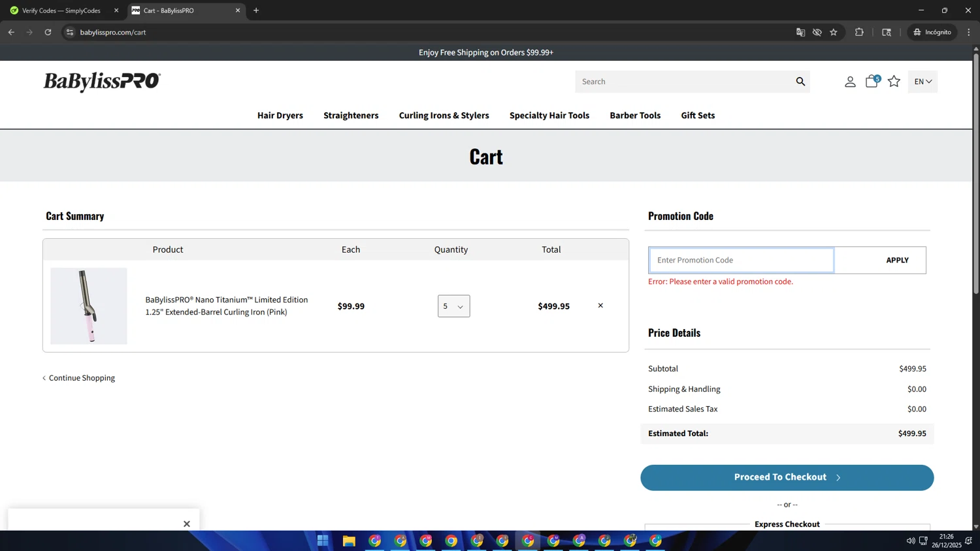Switch to the Verify Codes SimplyCodes tab
This screenshot has width=980, height=551.
[x=61, y=10]
